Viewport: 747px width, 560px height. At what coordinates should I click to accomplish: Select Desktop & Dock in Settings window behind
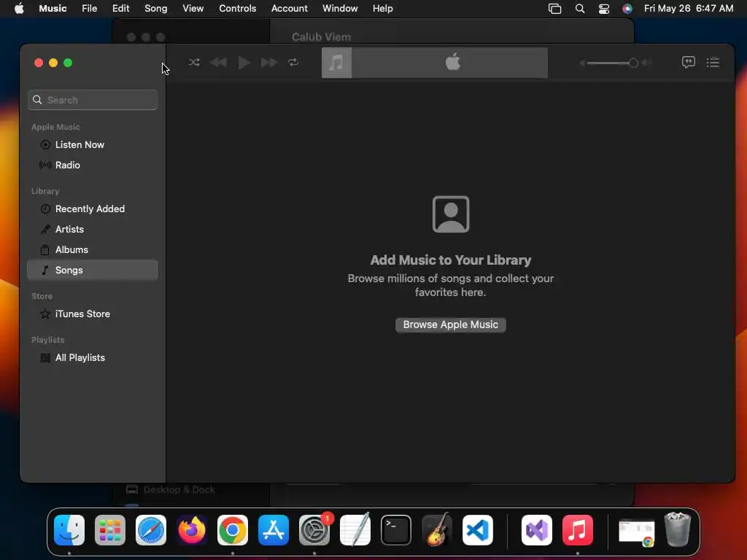pos(171,489)
